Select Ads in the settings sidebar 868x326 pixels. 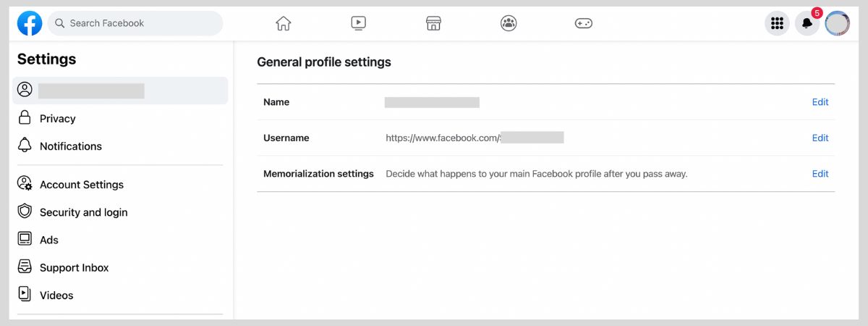(49, 240)
